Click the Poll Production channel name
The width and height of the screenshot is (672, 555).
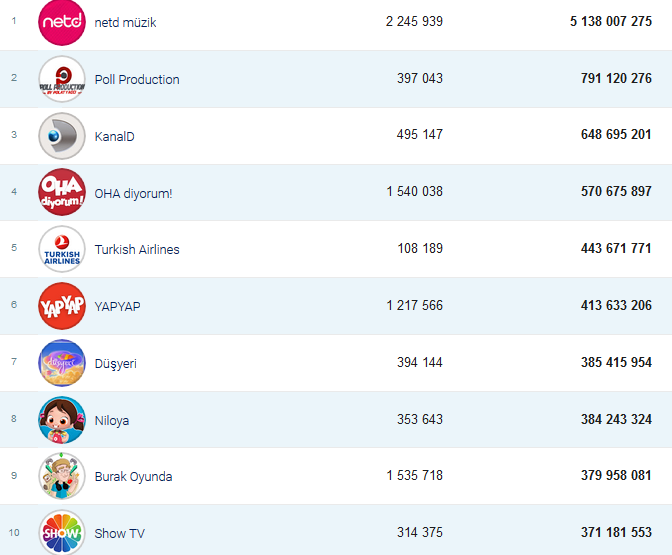coord(137,79)
